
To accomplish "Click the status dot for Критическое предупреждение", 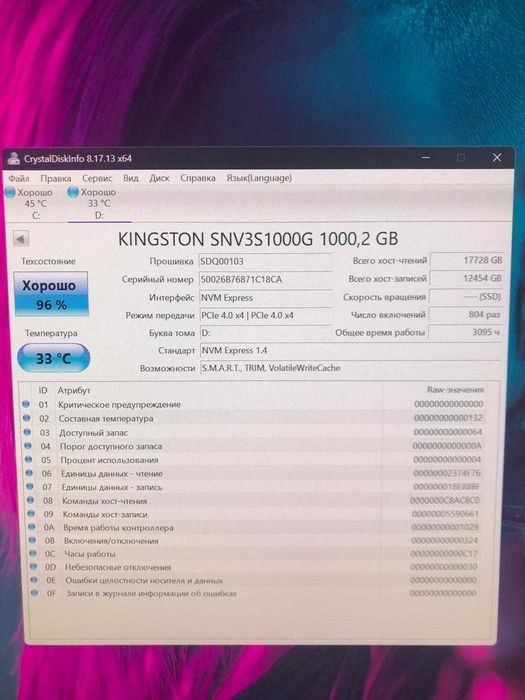I will coord(26,404).
